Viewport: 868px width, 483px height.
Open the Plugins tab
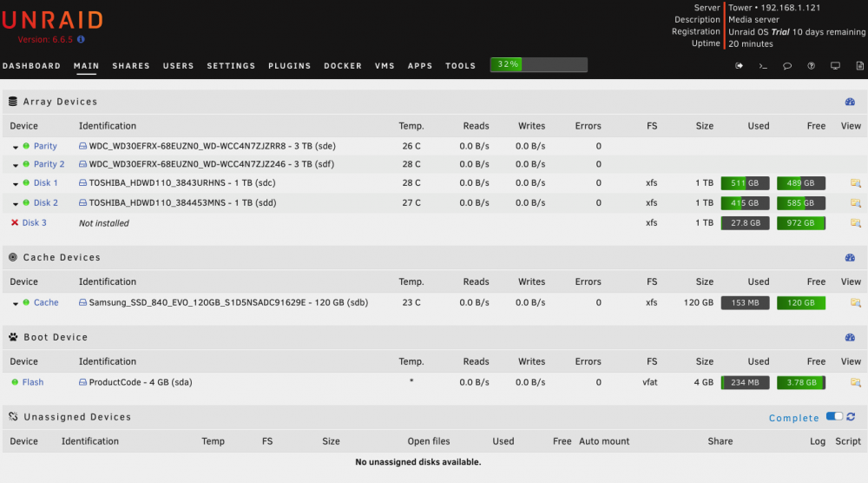pos(290,66)
